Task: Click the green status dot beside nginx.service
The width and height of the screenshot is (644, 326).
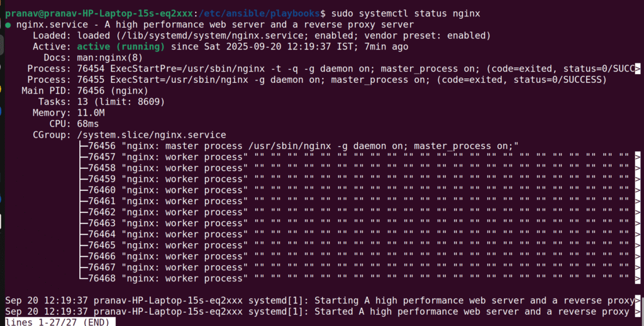Action: (x=8, y=25)
